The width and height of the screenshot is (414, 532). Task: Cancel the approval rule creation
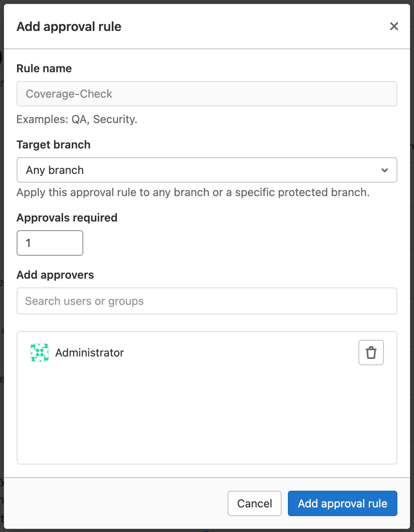tap(254, 503)
